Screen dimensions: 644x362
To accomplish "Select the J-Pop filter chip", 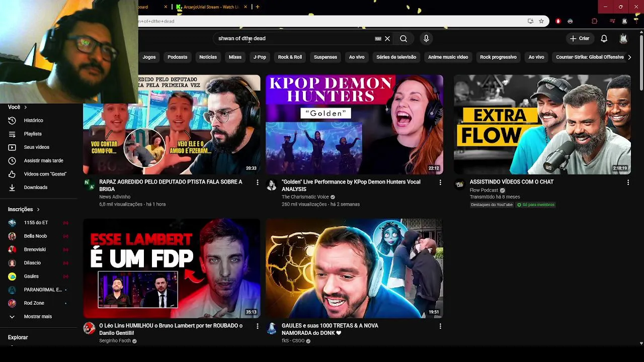I will 260,57.
